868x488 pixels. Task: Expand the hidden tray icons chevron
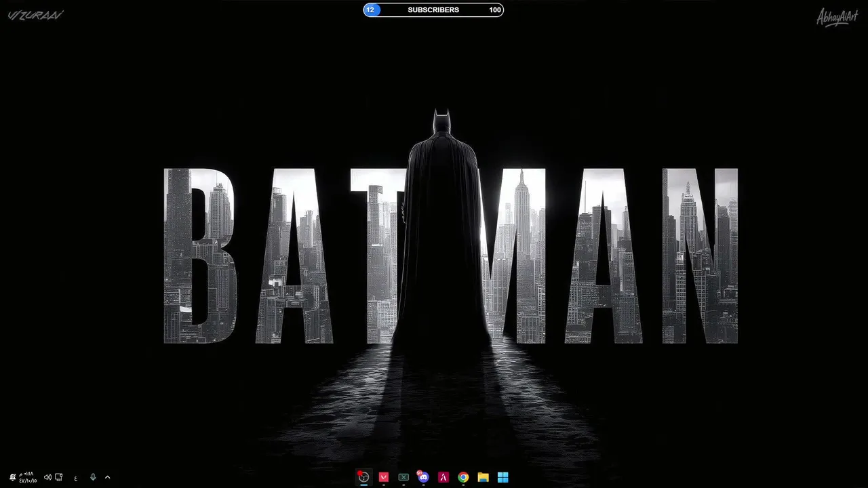107,477
